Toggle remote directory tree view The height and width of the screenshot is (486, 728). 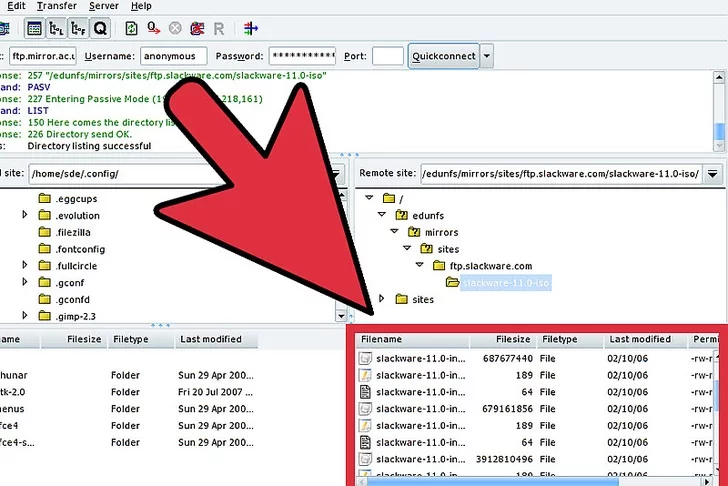tap(77, 28)
